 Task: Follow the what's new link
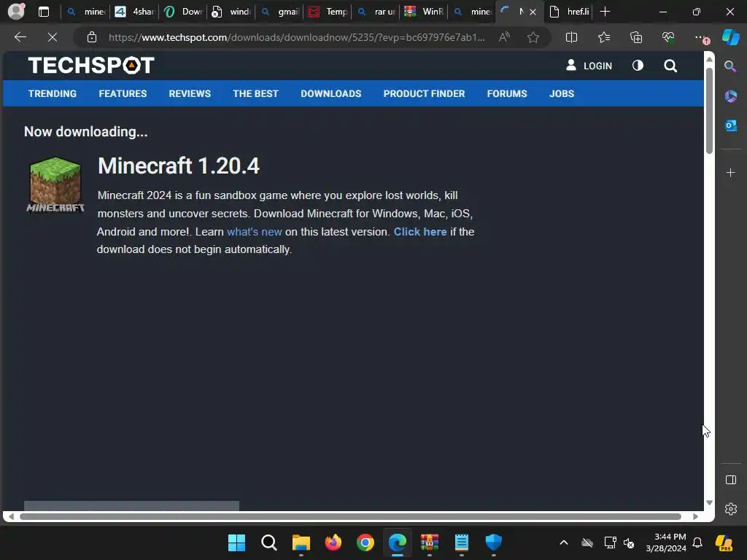255,232
